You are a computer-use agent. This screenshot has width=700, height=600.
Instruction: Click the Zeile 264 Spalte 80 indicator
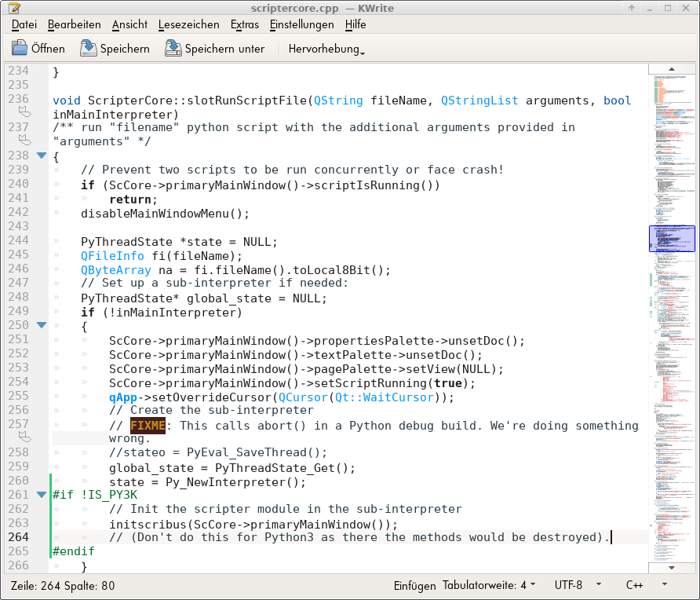[63, 585]
